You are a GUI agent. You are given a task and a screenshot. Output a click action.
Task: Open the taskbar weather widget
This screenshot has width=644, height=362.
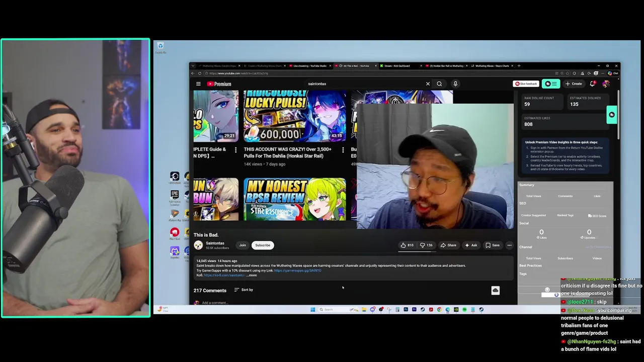point(162,309)
